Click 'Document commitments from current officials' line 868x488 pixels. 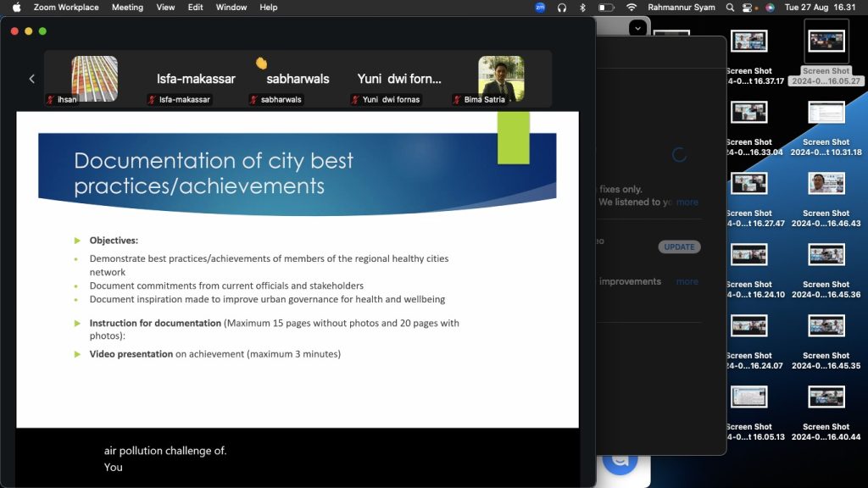point(226,286)
